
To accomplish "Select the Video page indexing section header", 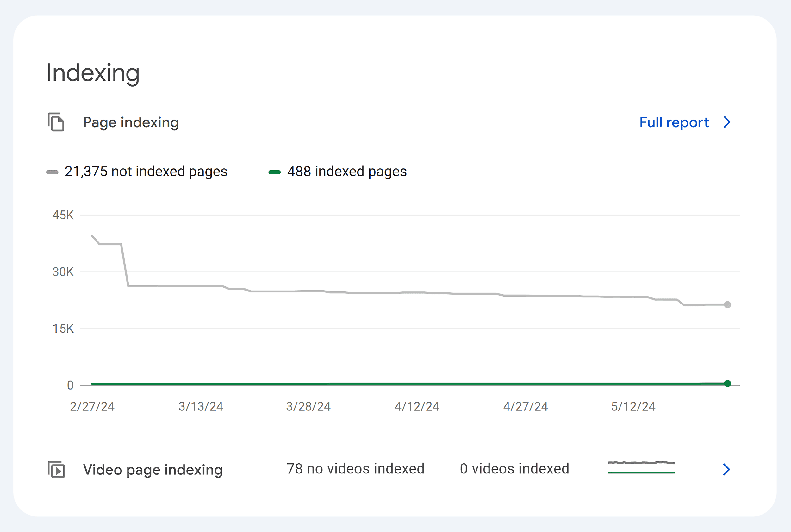I will pyautogui.click(x=153, y=470).
